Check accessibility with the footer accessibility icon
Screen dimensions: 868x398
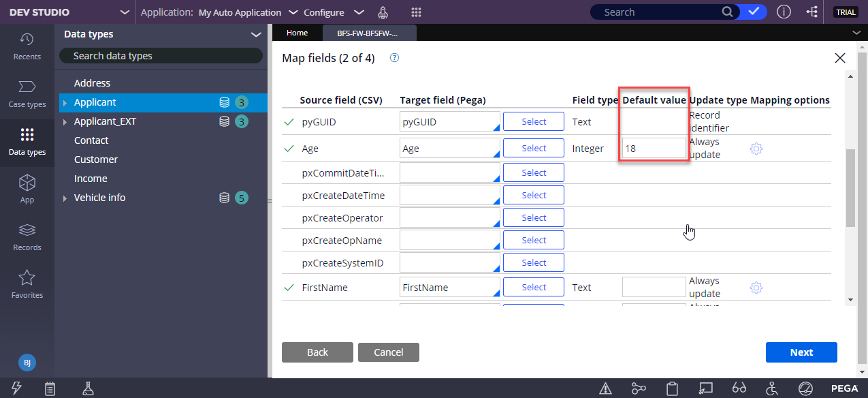[772, 388]
